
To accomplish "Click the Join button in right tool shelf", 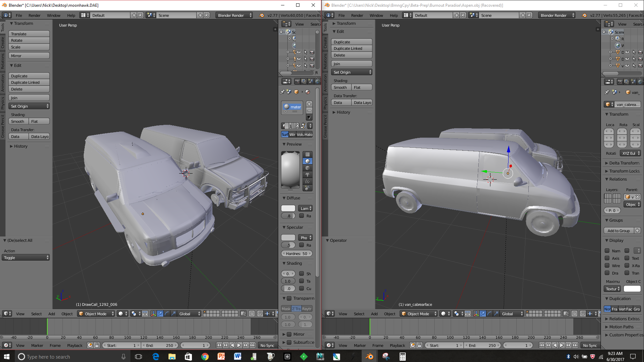I will click(x=352, y=64).
